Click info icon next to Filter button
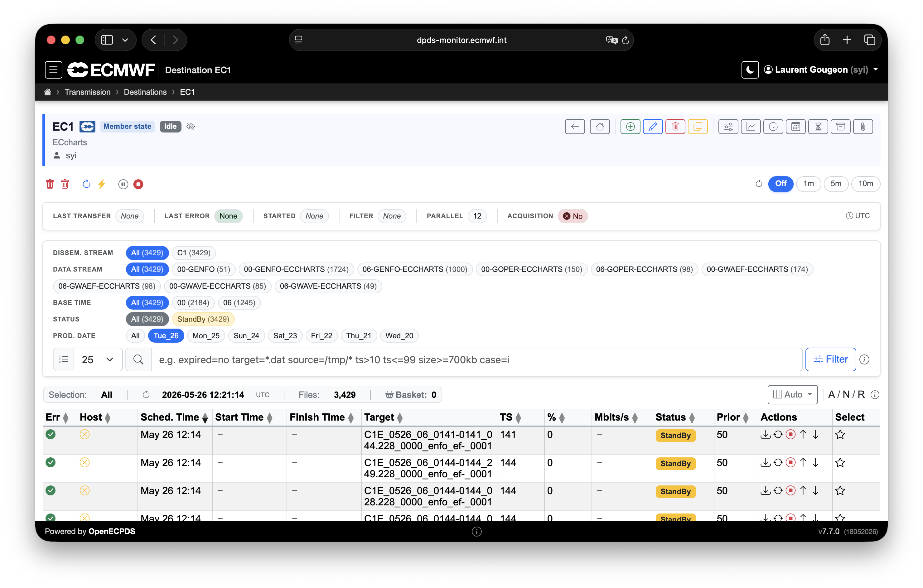 (x=864, y=359)
